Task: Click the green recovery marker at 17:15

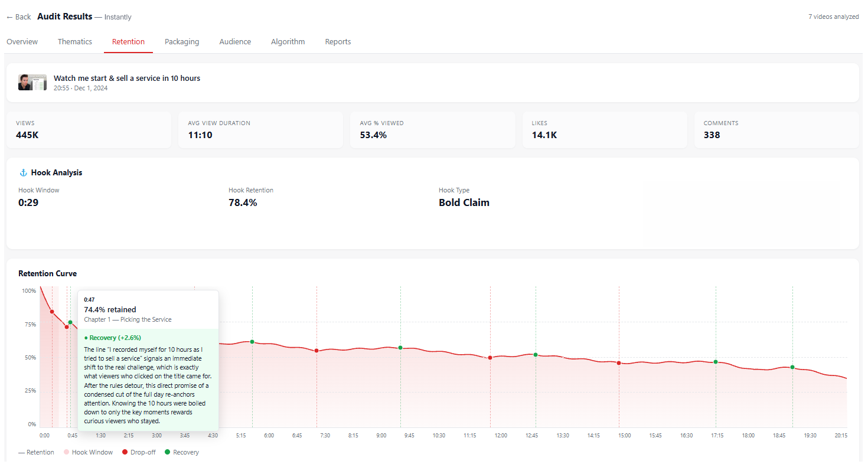Action: pos(716,362)
